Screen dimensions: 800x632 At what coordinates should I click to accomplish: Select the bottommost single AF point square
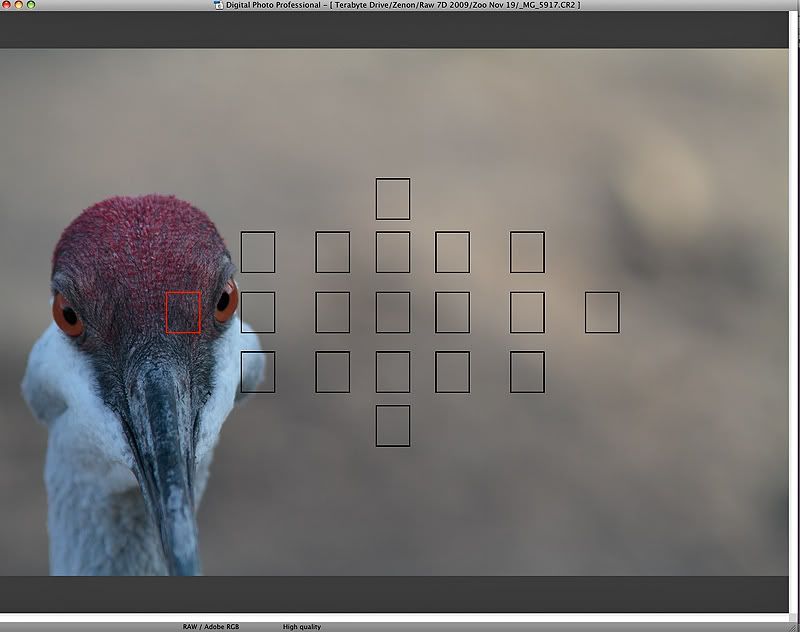click(x=393, y=425)
